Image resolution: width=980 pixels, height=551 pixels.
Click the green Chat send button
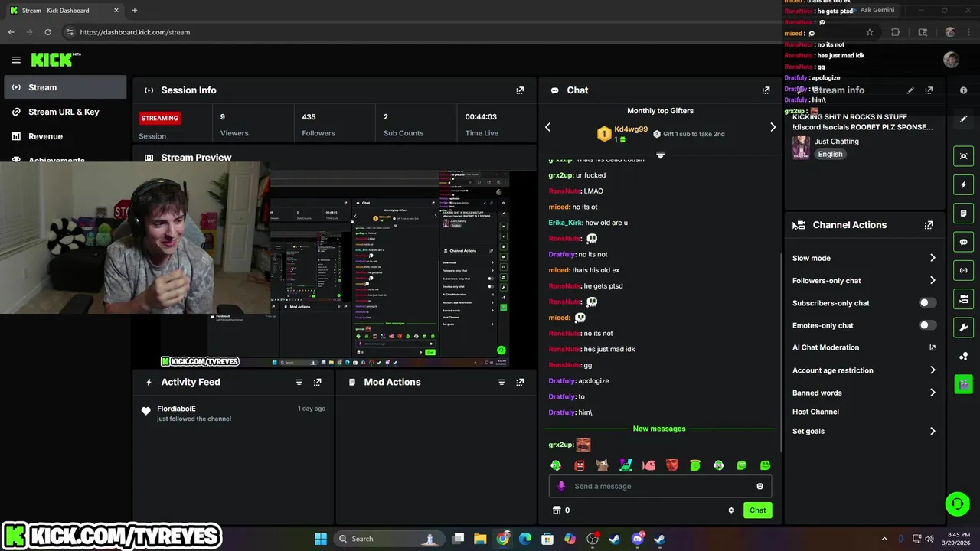tap(757, 510)
